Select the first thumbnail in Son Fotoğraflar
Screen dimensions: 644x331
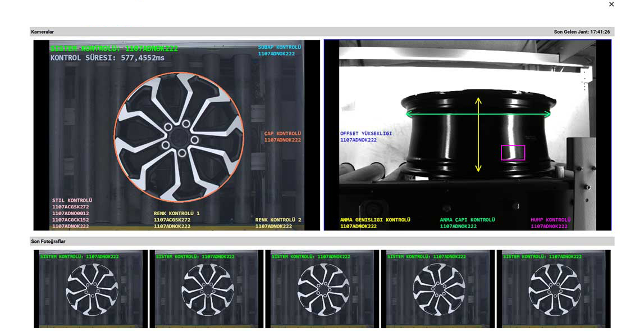tap(90, 289)
